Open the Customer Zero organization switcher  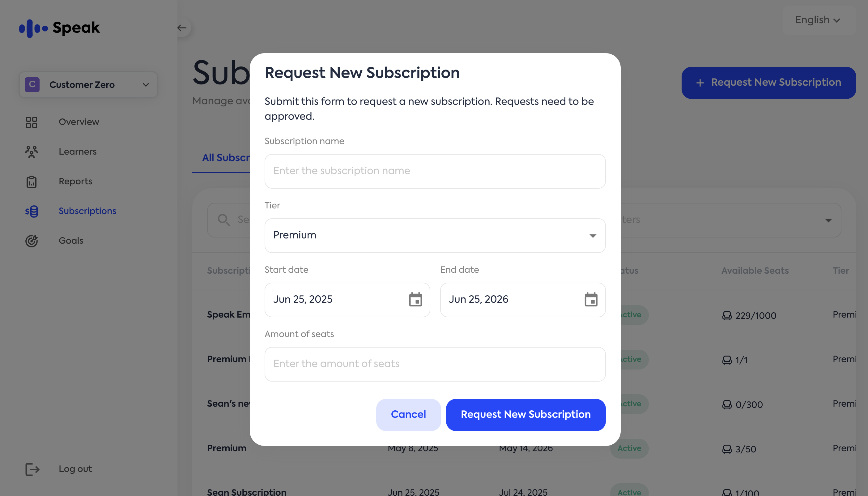pos(88,85)
